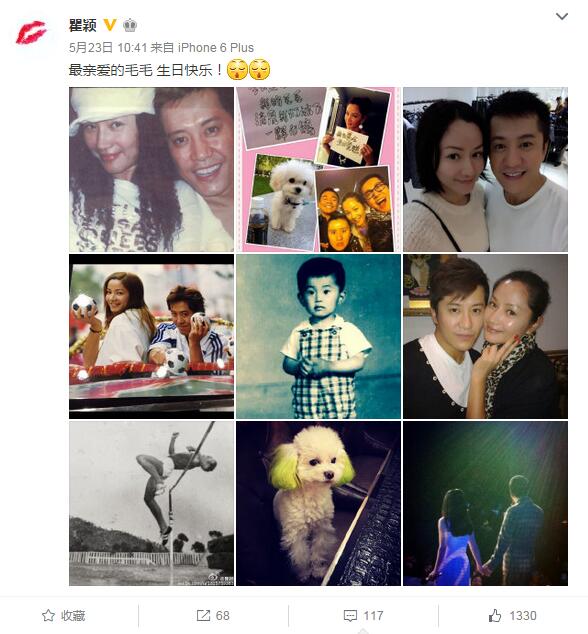The image size is (588, 634).
Task: Click the iPhone 6 Plus source link
Action: point(216,48)
